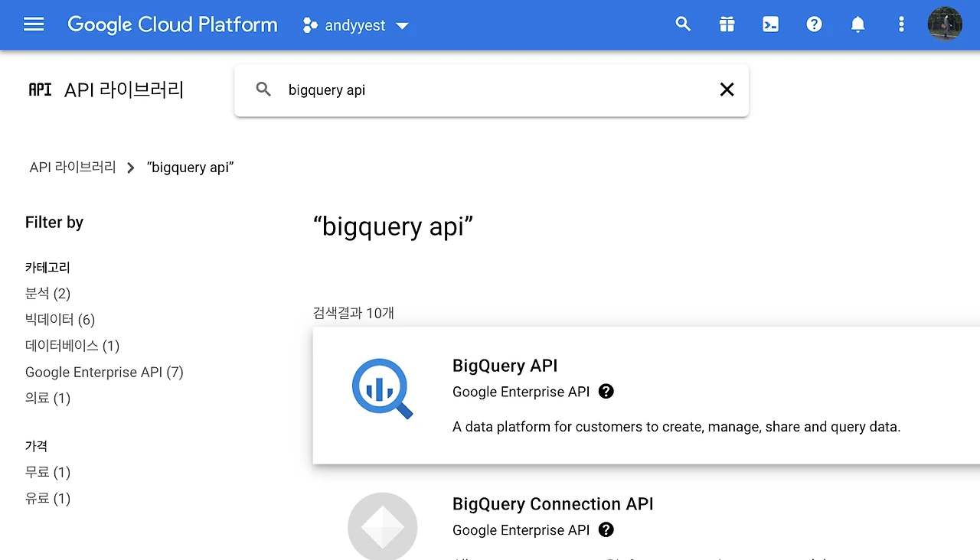Click help icon on BigQuery Connection API row
This screenshot has height=560, width=980.
[606, 530]
